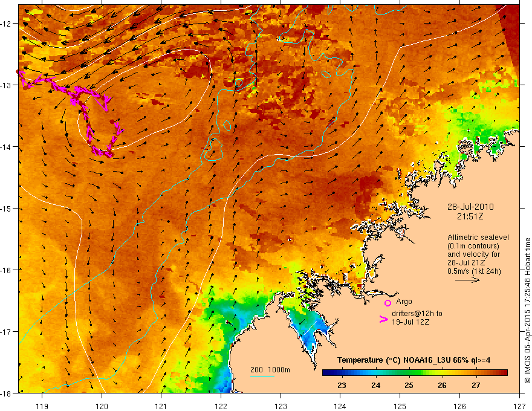Click latitude axis label -18
This screenshot has height=411, width=532.
coord(6,393)
